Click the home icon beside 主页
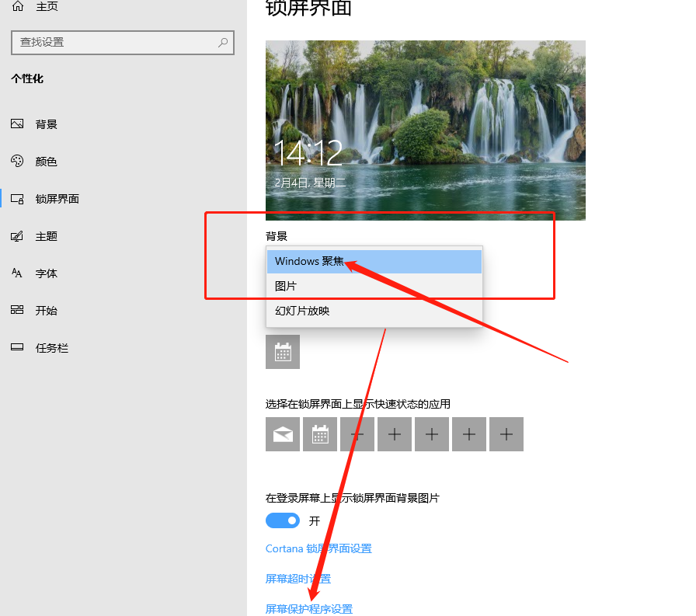This screenshot has width=696, height=616. coord(18,5)
